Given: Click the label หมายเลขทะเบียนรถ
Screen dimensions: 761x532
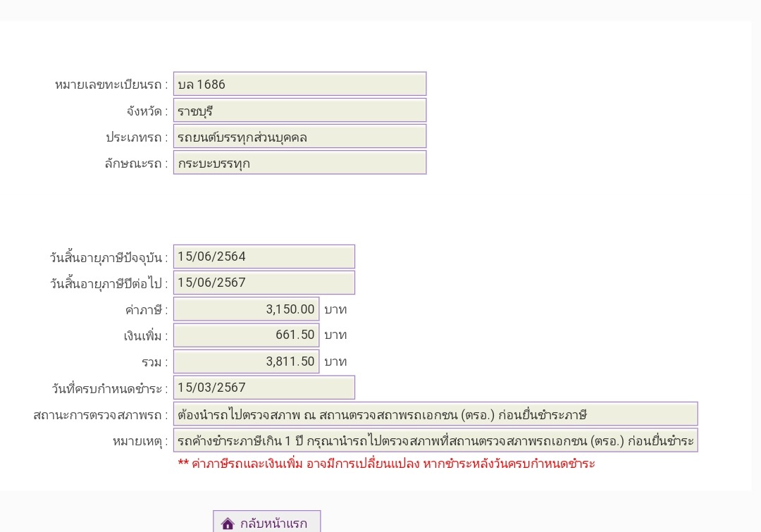Looking at the screenshot, I should click(111, 85).
